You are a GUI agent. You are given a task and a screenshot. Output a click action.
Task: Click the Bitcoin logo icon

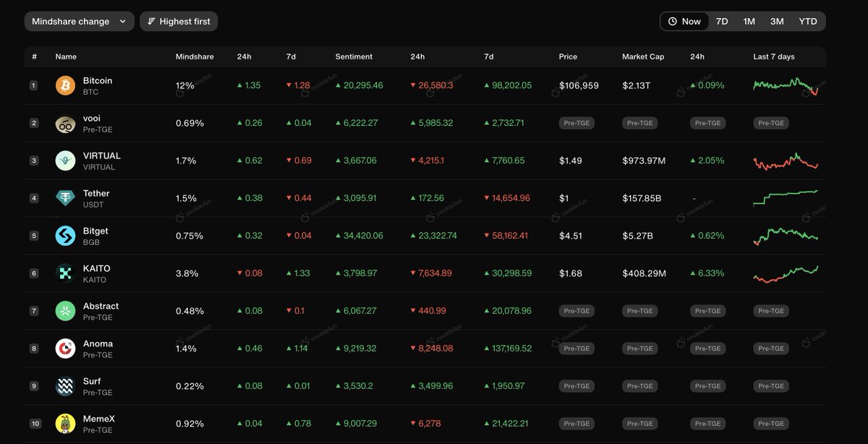pos(65,86)
